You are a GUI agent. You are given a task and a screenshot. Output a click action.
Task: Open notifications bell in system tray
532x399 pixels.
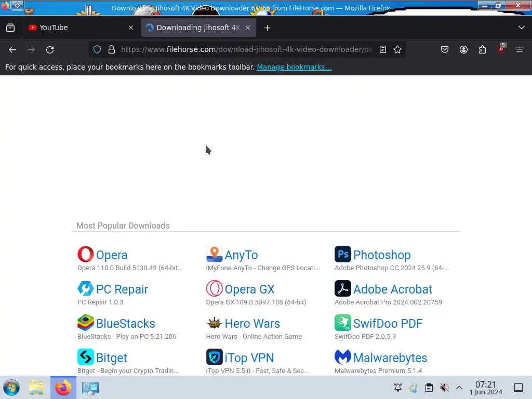pyautogui.click(x=397, y=388)
